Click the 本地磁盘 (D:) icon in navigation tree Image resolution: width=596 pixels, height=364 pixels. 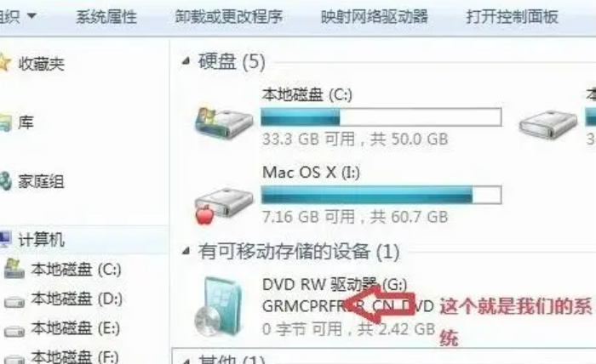[x=14, y=302]
